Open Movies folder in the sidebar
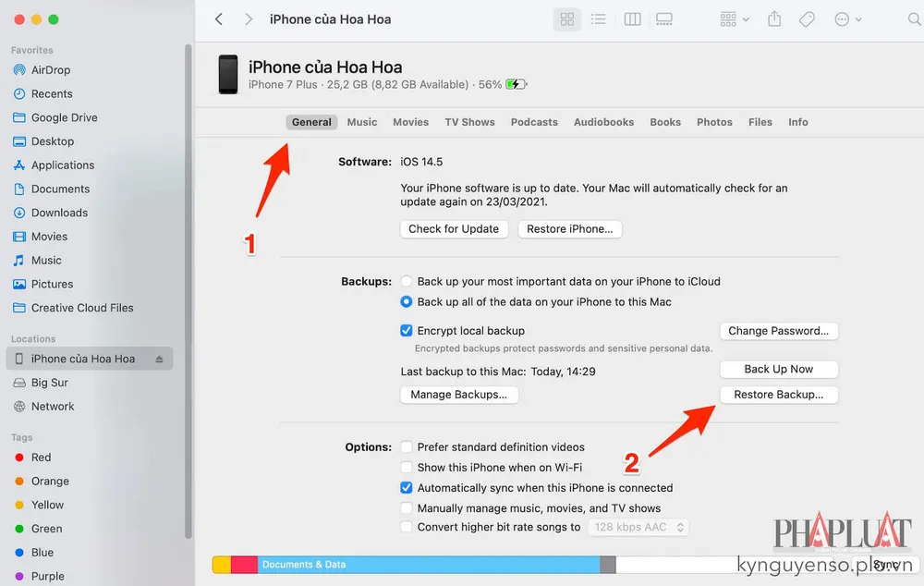The image size is (924, 586). pyautogui.click(x=49, y=237)
